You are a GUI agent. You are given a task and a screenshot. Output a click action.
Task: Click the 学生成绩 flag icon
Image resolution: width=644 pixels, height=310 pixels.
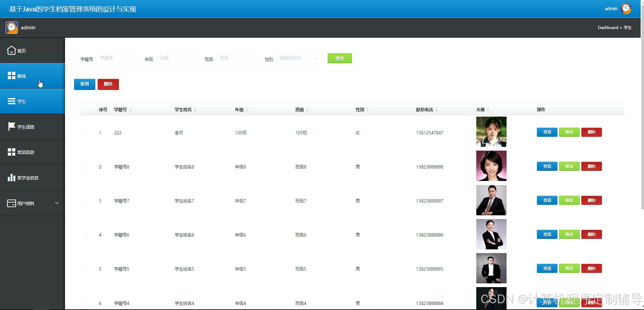(x=11, y=126)
